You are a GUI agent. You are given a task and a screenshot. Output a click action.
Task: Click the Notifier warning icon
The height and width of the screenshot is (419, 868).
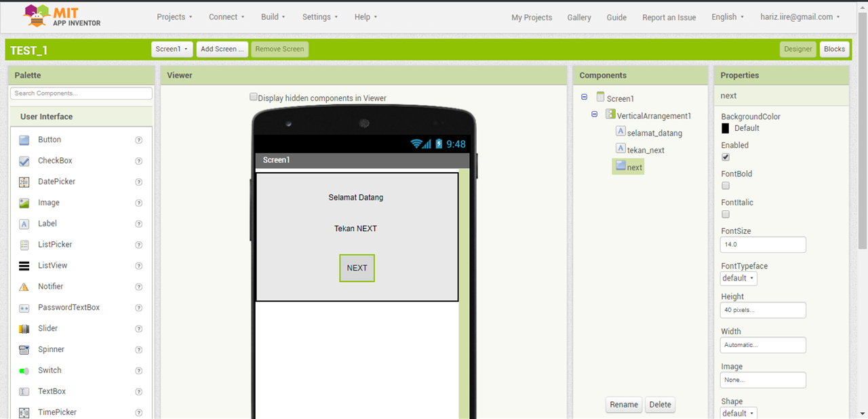coord(24,287)
